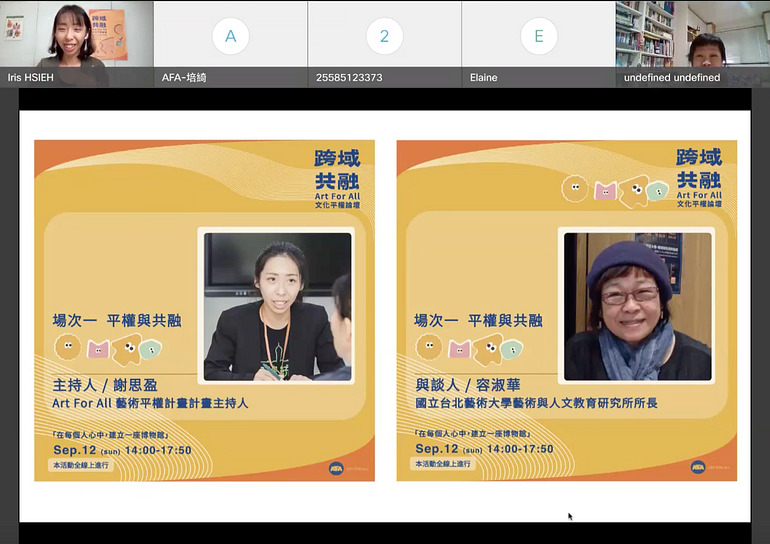Click the text '主持人 / 謝思盈'
The height and width of the screenshot is (544, 770).
point(105,385)
